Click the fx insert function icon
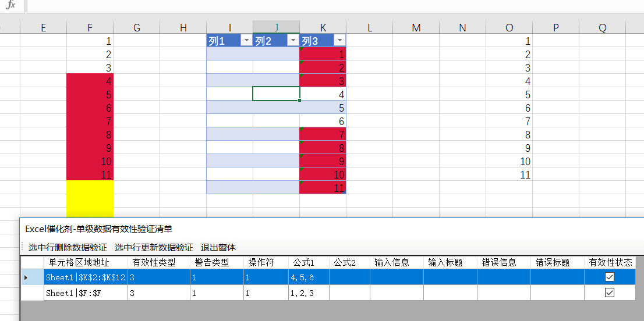The width and height of the screenshot is (644, 321). [x=11, y=5]
